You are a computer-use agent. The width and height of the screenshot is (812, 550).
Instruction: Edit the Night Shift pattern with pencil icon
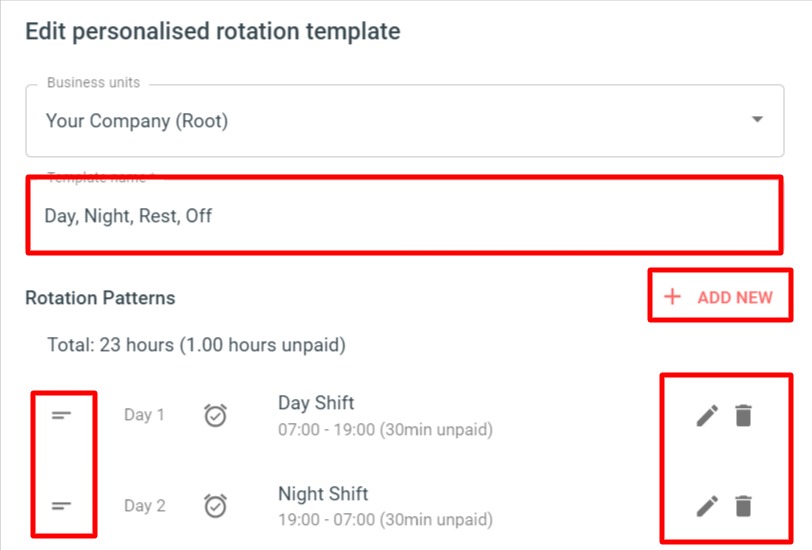click(x=707, y=506)
